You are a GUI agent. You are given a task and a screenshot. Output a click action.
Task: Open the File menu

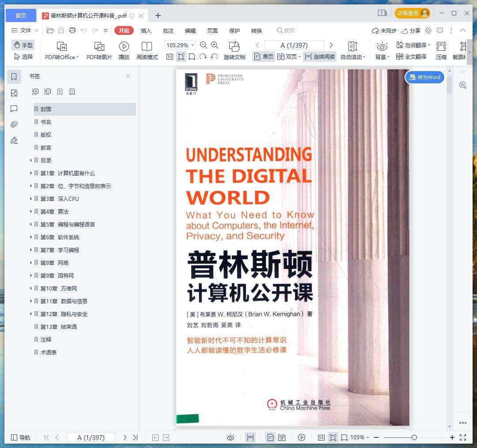point(25,30)
